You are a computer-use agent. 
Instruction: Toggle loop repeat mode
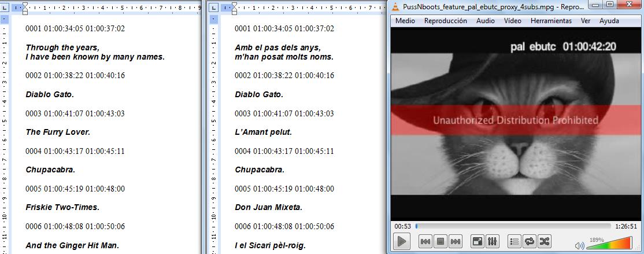point(530,241)
